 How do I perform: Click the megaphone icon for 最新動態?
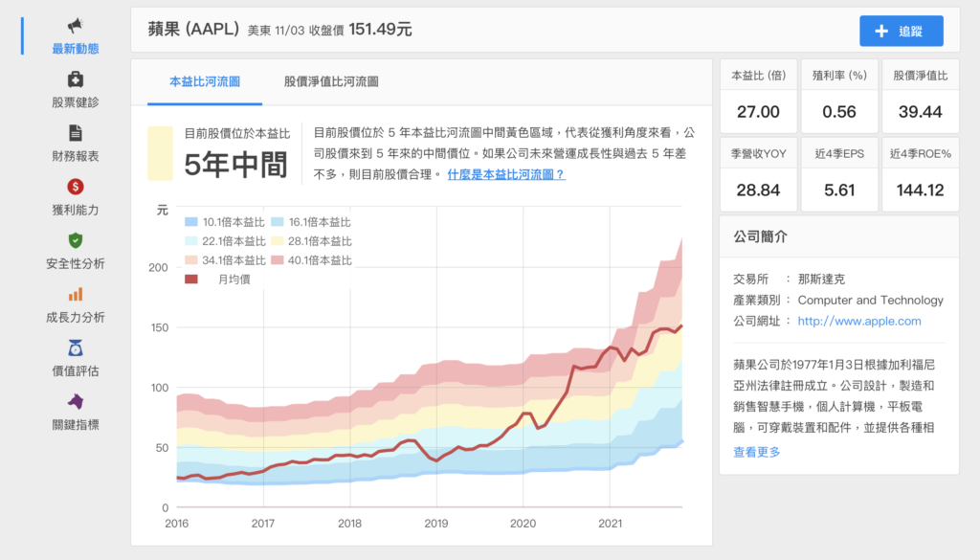coord(75,26)
